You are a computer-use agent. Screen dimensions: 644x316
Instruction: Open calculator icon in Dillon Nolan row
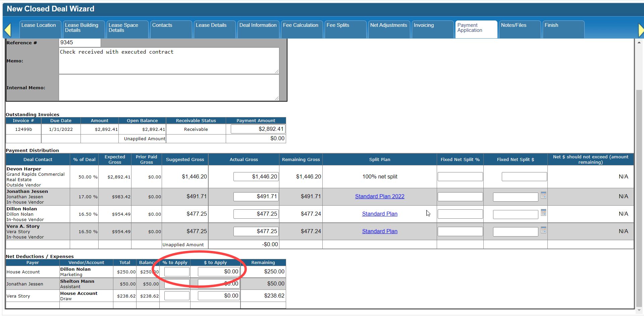coord(543,213)
